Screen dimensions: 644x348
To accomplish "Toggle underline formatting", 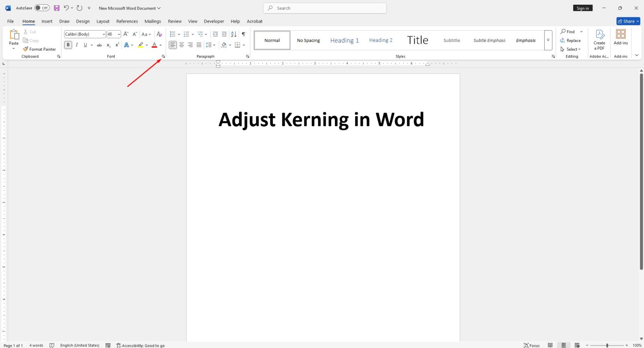I will coord(85,45).
